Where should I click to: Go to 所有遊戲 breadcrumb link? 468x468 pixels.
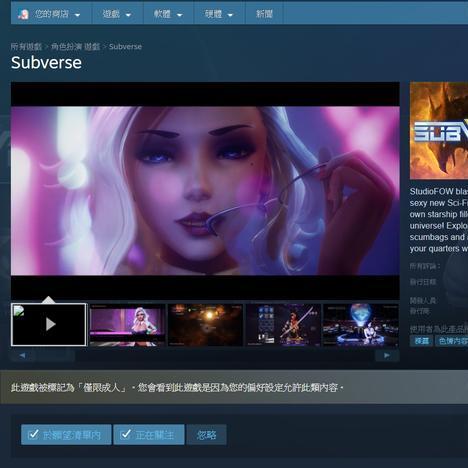coord(26,46)
